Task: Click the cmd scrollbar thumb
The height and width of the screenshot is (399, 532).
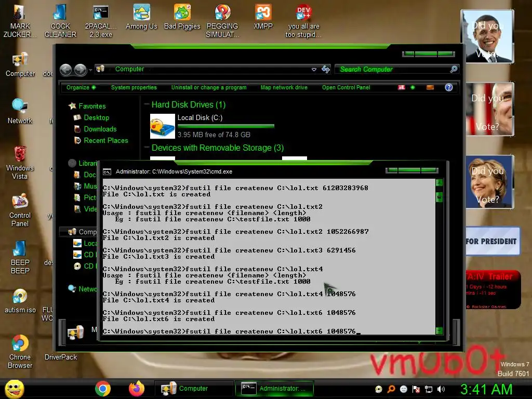Action: click(x=439, y=196)
